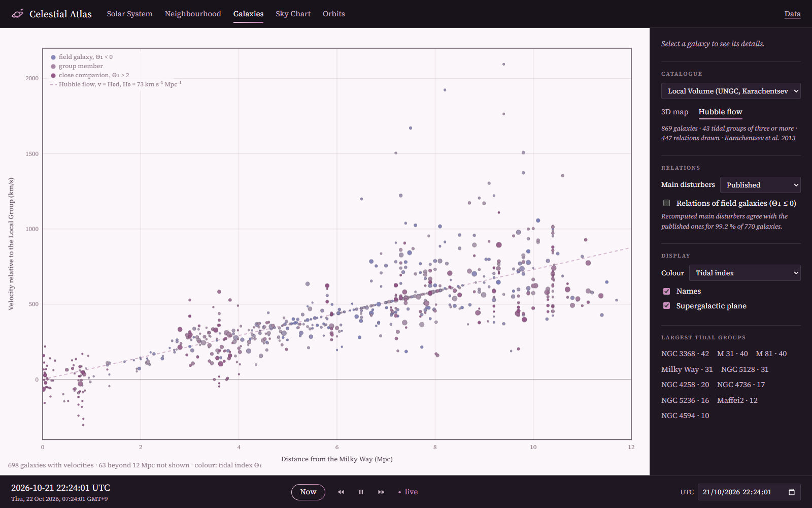Switch to the Sky Chart tab
812x508 pixels.
coord(293,14)
